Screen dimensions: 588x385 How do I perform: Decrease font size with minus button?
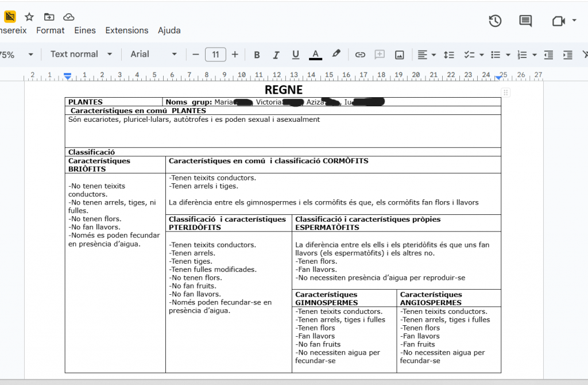tap(196, 55)
